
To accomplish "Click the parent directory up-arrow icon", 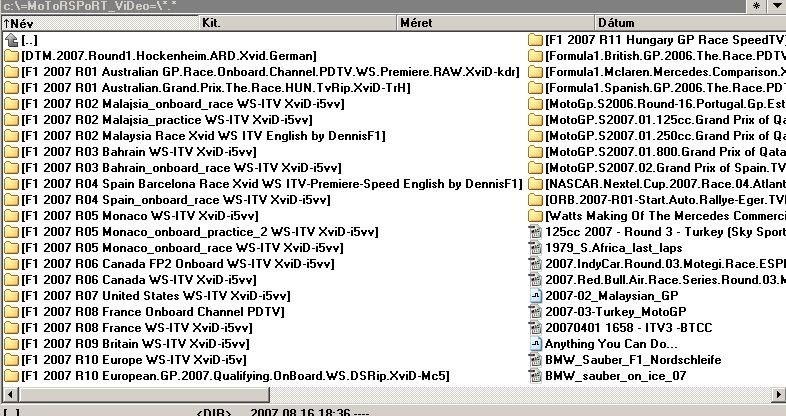I will click(x=11, y=40).
